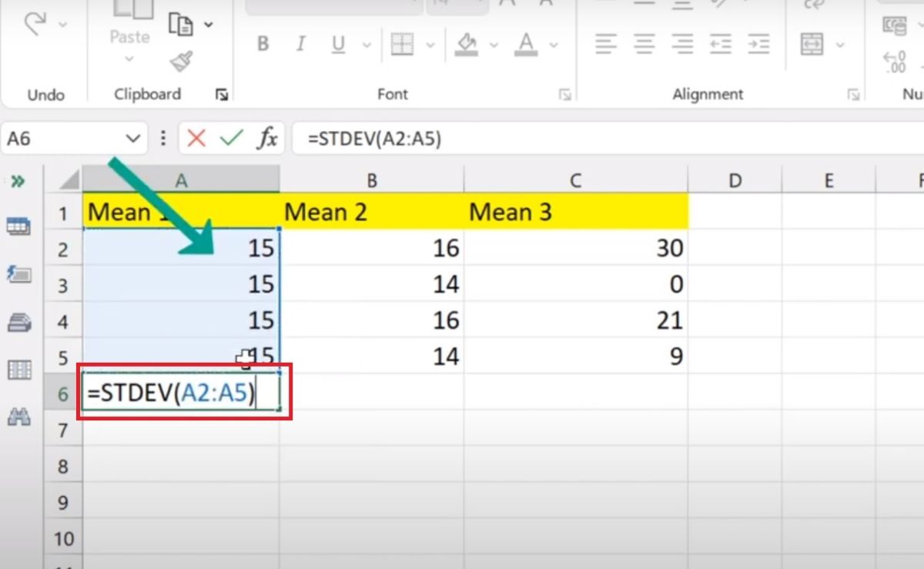Screen dimensions: 924x569
Task: Click the blue table icon in left sidebar
Action: 18,226
